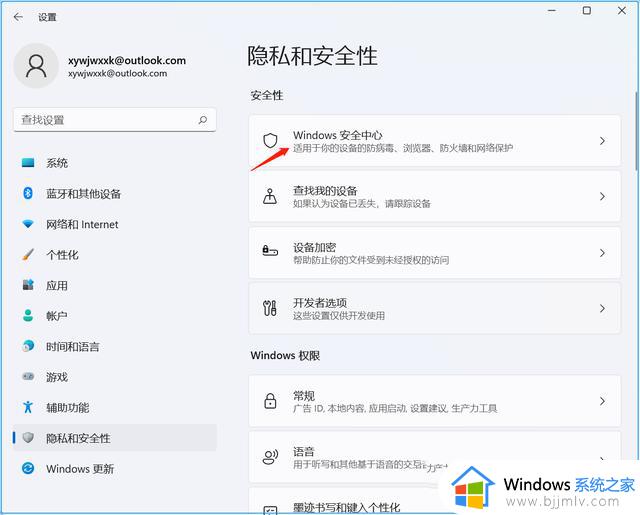Select 帐户 in the sidebar

coord(115,316)
